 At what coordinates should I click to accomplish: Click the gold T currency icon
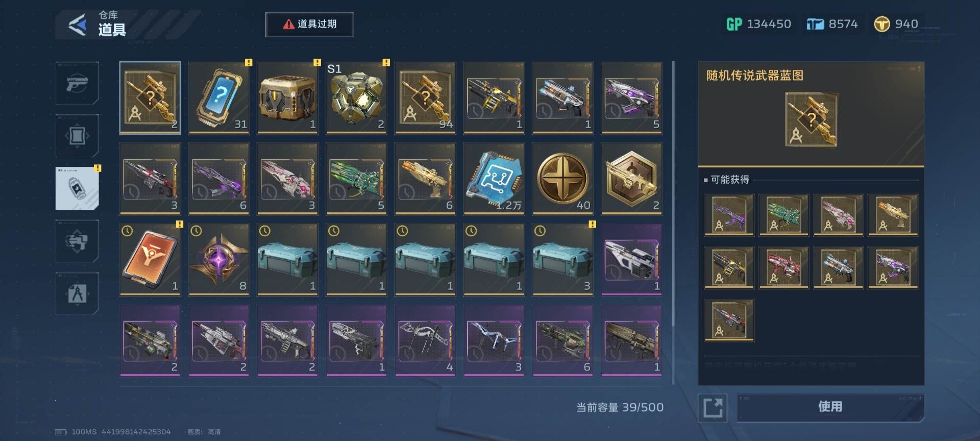point(881,24)
